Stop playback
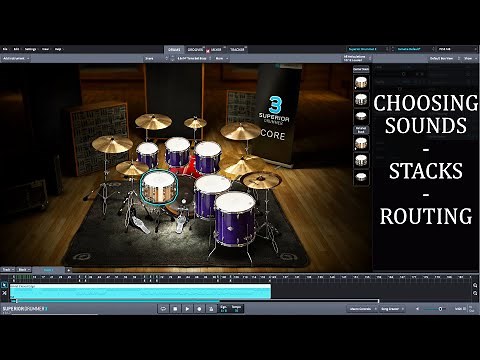The height and width of the screenshot is (360, 480). (x=175, y=309)
